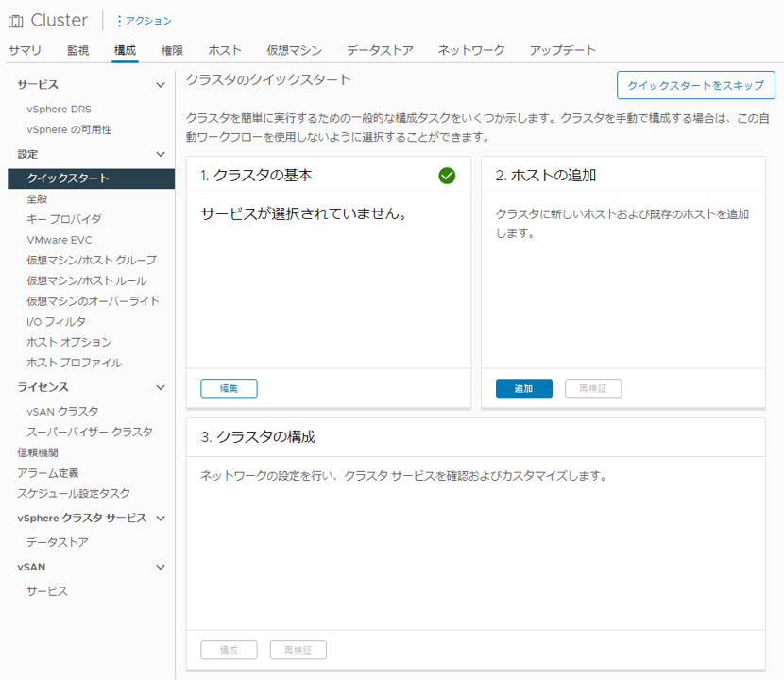Click the クラスタのクイックスタート heading
Viewport: 784px width, 680px height.
[268, 80]
